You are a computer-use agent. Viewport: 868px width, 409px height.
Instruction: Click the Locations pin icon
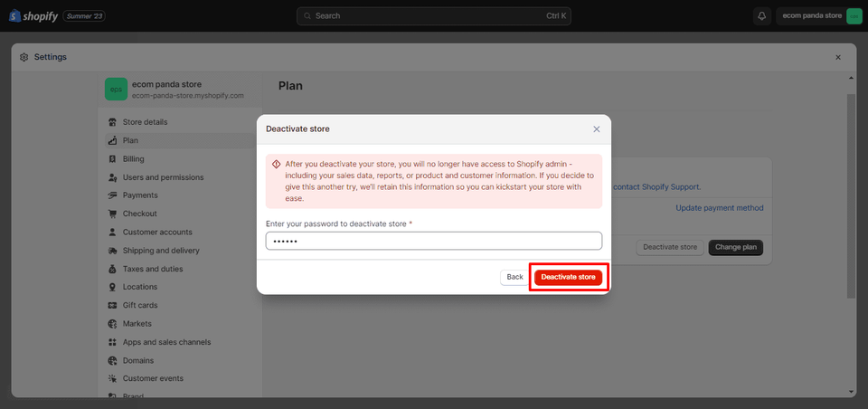click(112, 287)
